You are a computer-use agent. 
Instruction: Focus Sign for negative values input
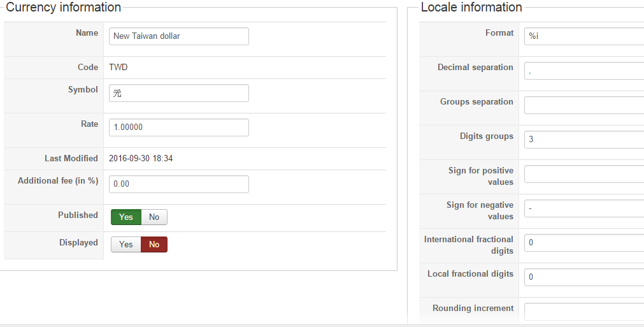coord(583,208)
